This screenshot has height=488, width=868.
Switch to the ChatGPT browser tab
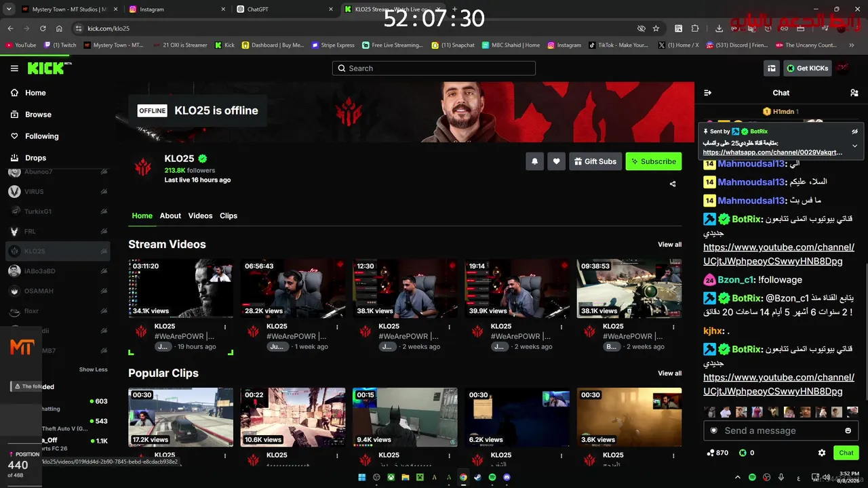point(285,9)
